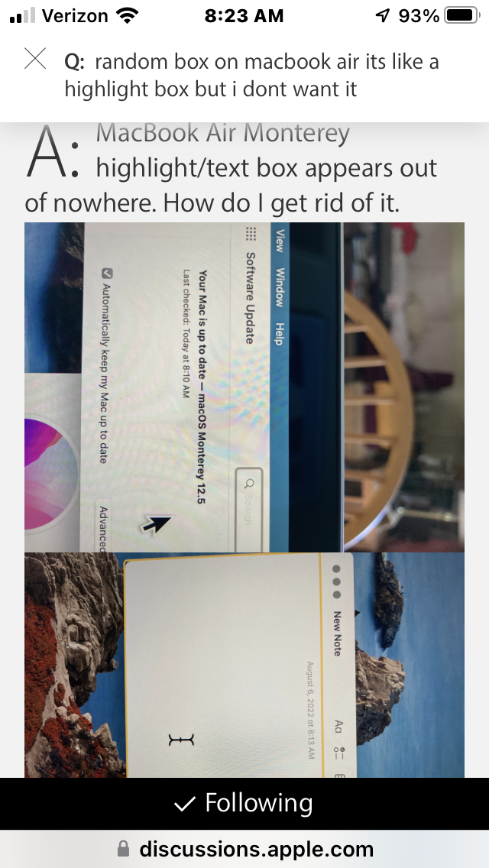This screenshot has height=868, width=489.
Task: Click the grid Show All icon beside Software Update
Action: click(x=250, y=234)
